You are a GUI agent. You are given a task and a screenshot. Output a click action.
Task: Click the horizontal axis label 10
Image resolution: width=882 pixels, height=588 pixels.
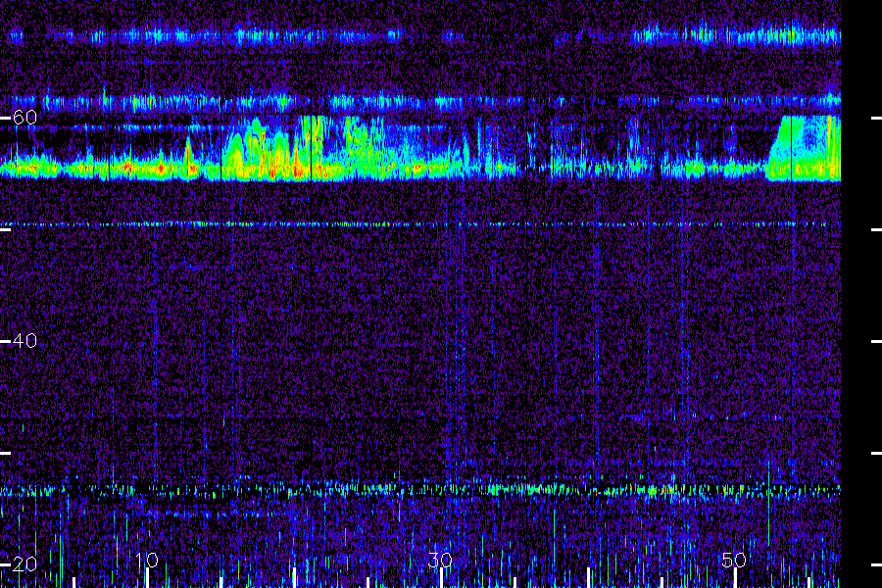(x=147, y=560)
